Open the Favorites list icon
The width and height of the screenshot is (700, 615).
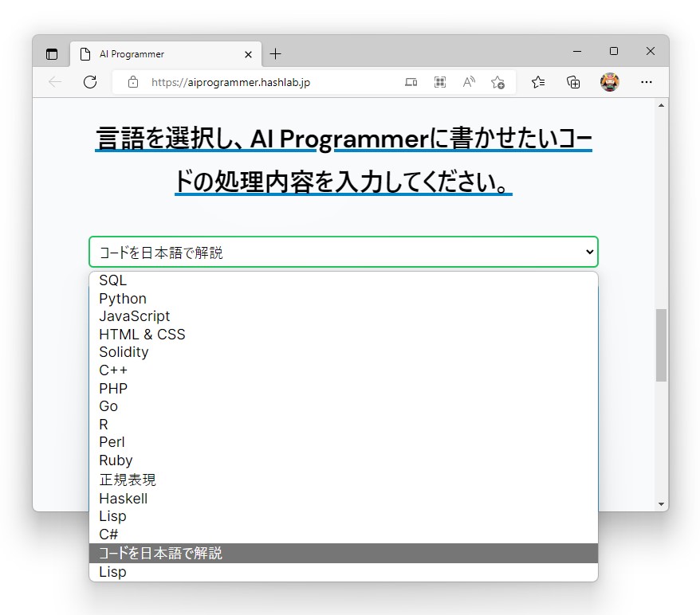(537, 82)
